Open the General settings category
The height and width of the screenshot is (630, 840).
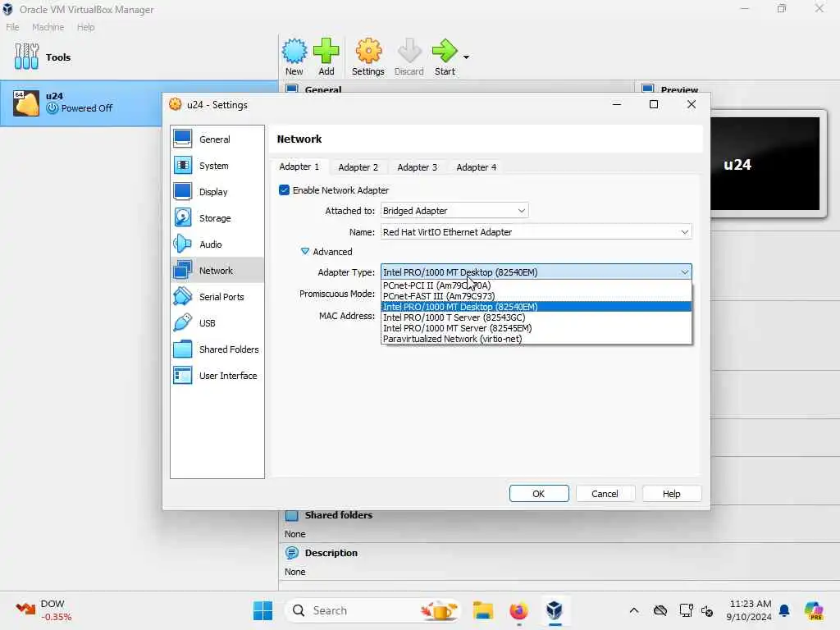tap(217, 139)
